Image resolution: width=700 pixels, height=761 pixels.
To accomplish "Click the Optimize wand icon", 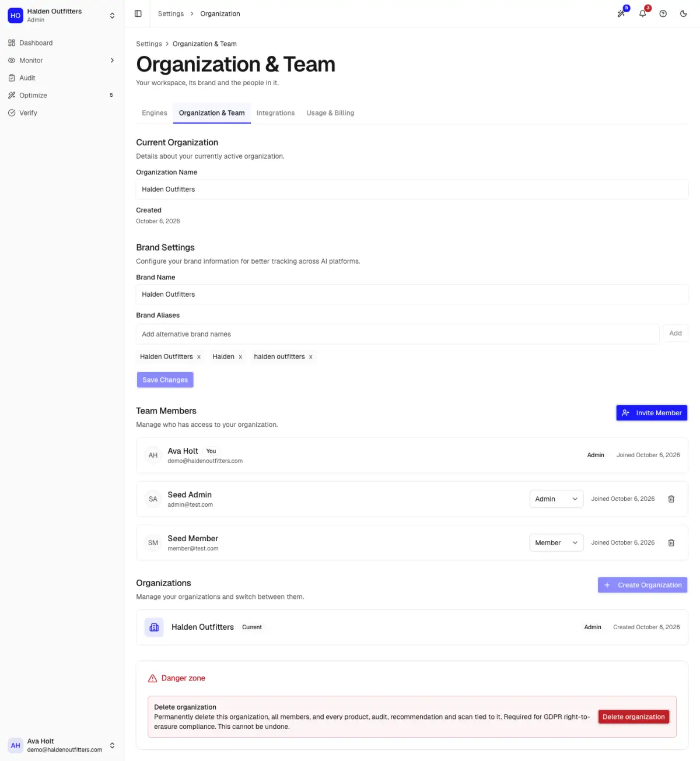I will pyautogui.click(x=12, y=95).
